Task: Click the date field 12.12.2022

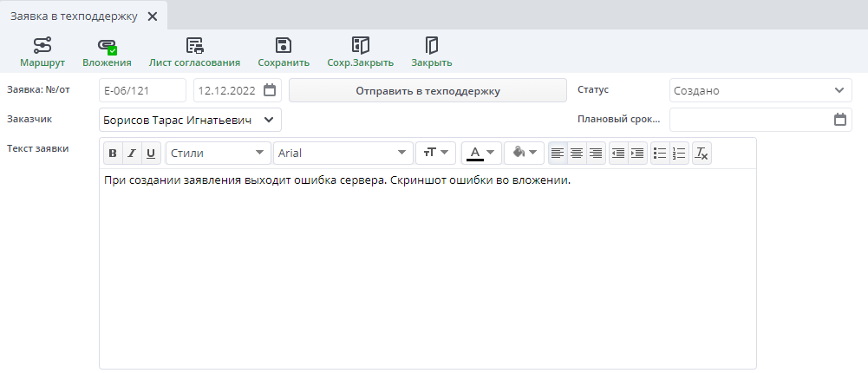Action: coord(238,91)
